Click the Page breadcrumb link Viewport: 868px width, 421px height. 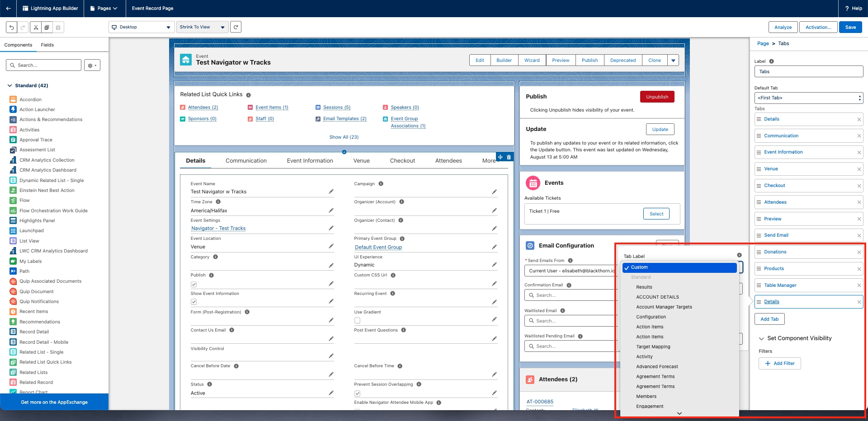763,44
